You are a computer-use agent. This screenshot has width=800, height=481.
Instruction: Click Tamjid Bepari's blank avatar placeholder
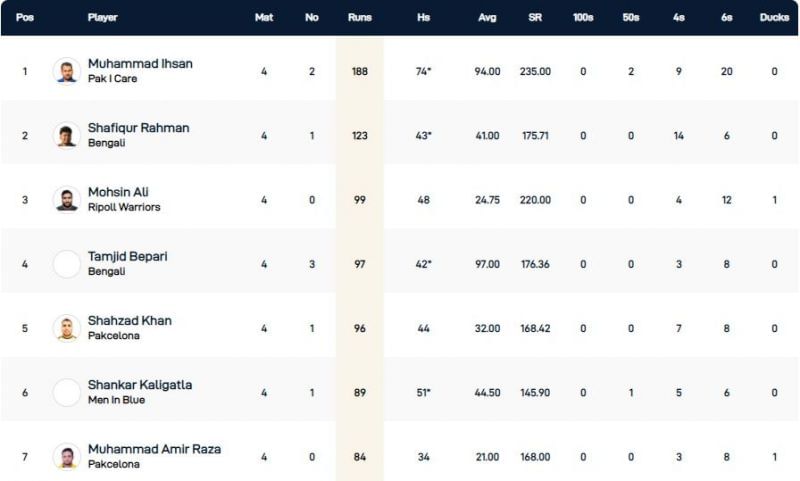coord(66,264)
